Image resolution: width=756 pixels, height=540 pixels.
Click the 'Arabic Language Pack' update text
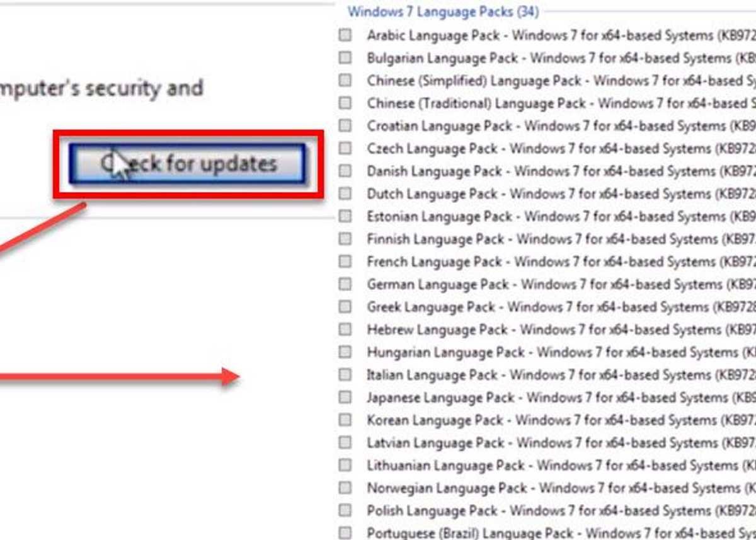(561, 35)
